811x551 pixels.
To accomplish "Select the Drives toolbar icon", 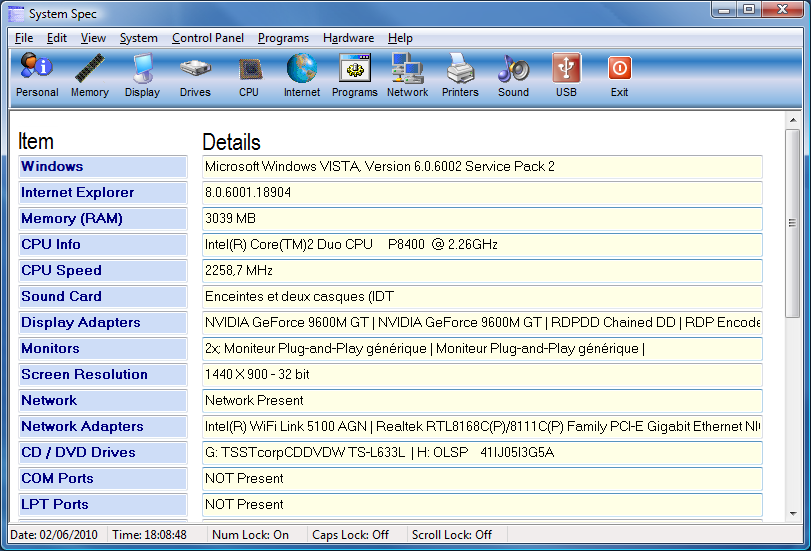I will point(195,76).
